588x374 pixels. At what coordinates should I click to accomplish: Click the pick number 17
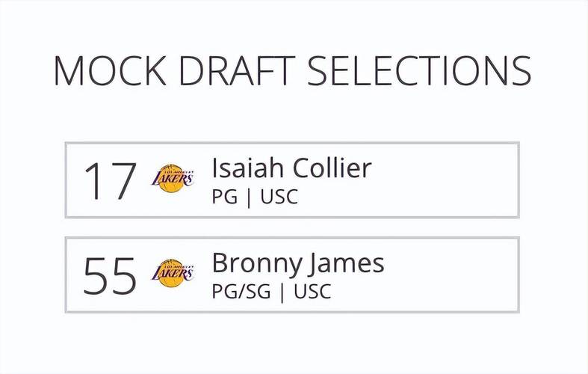pyautogui.click(x=110, y=180)
